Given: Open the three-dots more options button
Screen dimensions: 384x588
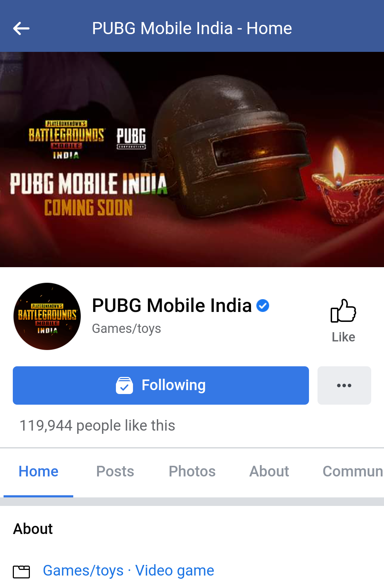Looking at the screenshot, I should [344, 385].
